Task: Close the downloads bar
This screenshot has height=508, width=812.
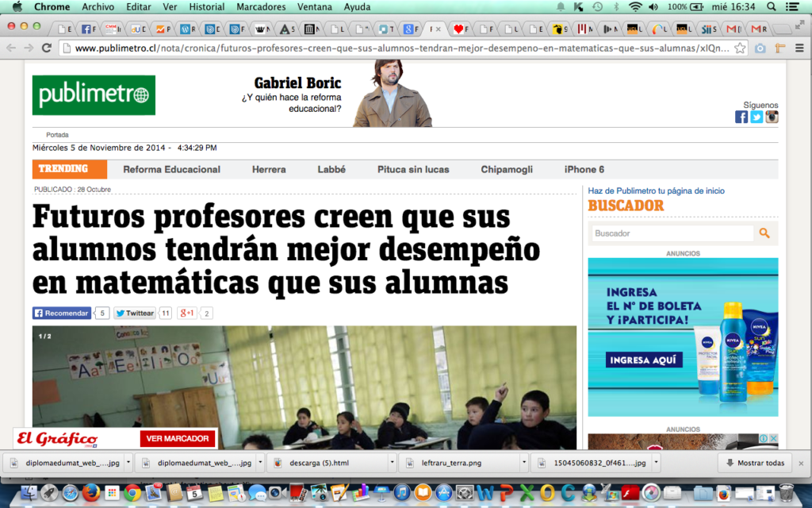Action: [800, 463]
